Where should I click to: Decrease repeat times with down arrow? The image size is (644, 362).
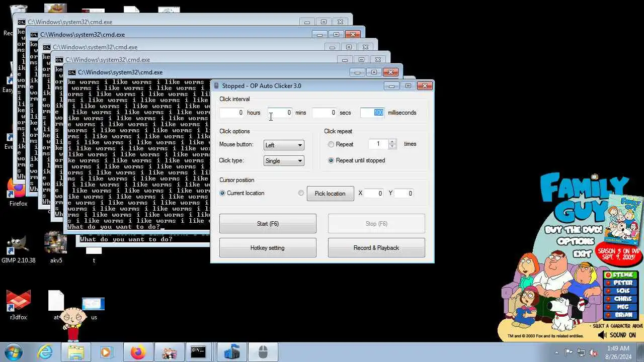[x=392, y=147]
